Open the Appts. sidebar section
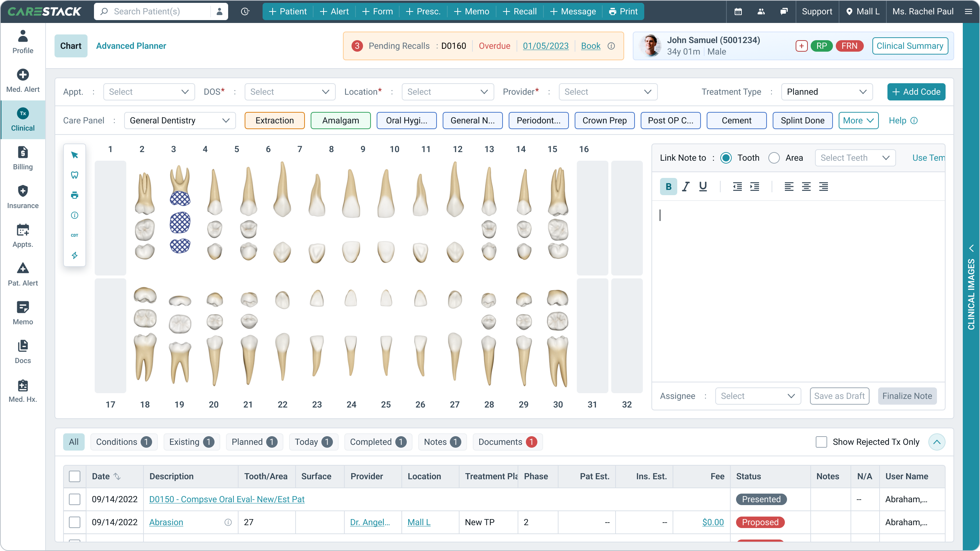The width and height of the screenshot is (980, 551). click(23, 236)
